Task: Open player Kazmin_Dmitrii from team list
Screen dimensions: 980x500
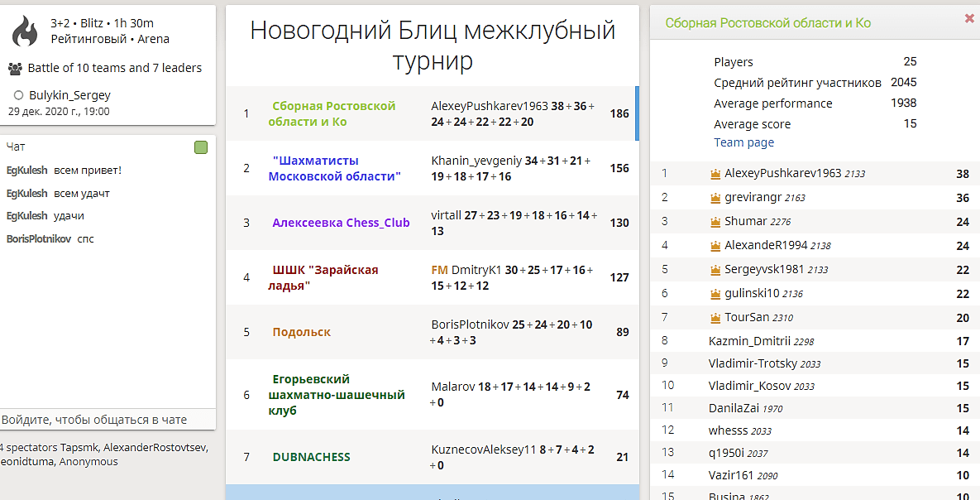Action: [749, 341]
